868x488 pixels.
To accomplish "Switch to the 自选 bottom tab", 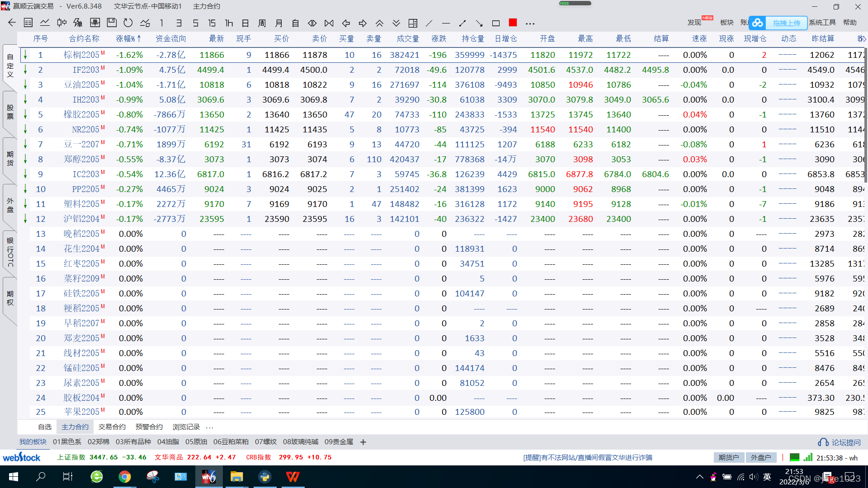I will [45, 427].
